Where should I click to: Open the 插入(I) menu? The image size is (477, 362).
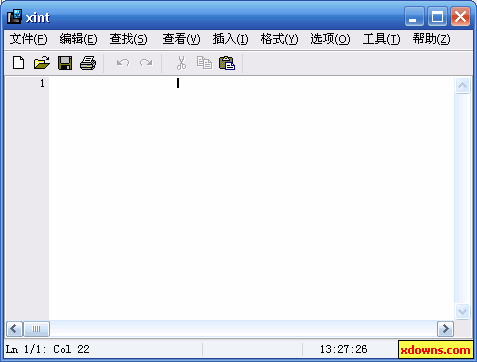[x=230, y=39]
